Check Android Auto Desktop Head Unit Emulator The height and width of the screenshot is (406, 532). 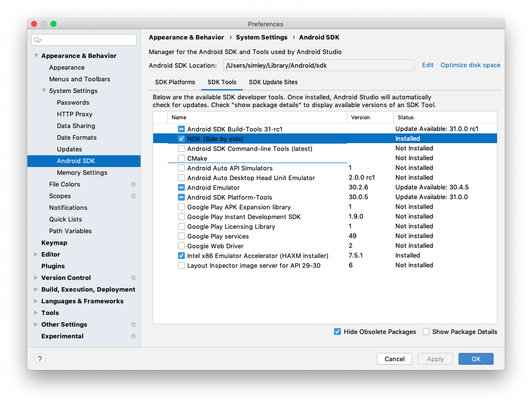coord(181,178)
